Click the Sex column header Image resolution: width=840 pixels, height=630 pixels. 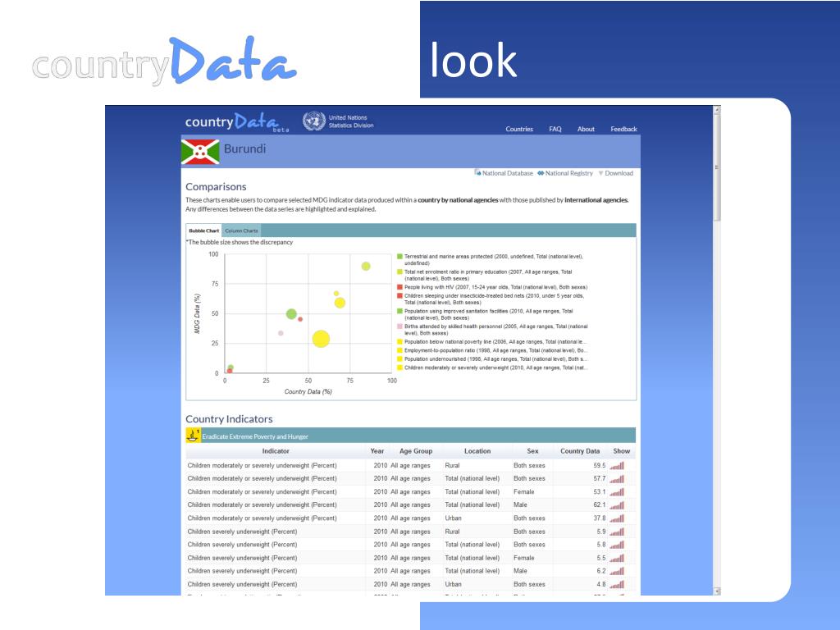(x=532, y=451)
